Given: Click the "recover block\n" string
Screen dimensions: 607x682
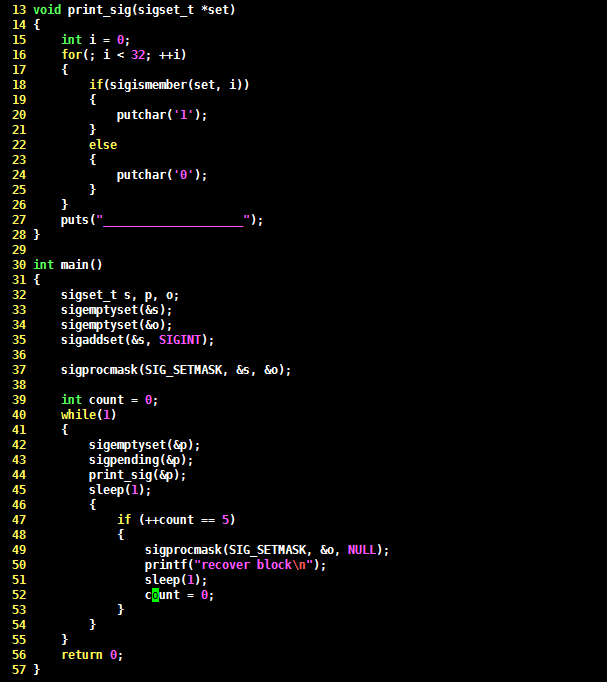Looking at the screenshot, I should [x=253, y=565].
